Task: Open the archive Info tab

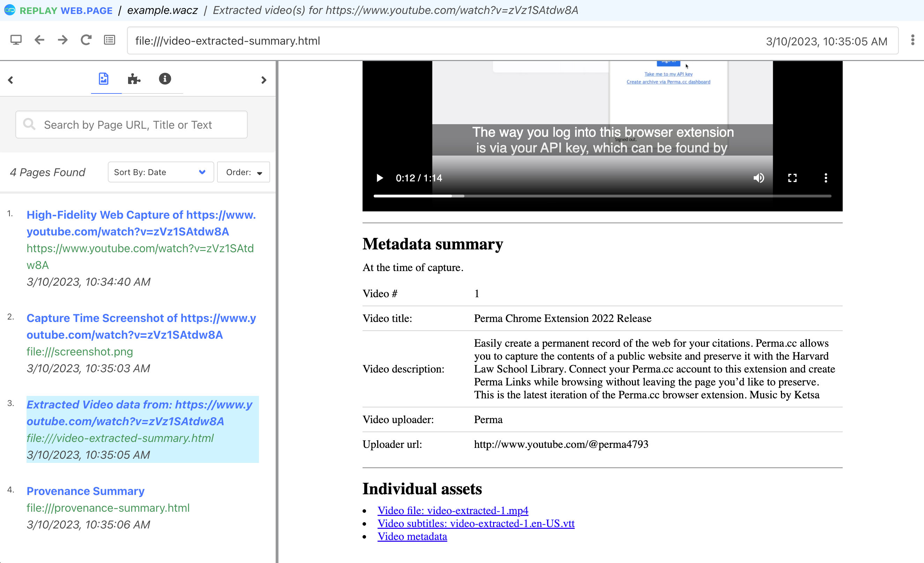Action: [x=165, y=79]
